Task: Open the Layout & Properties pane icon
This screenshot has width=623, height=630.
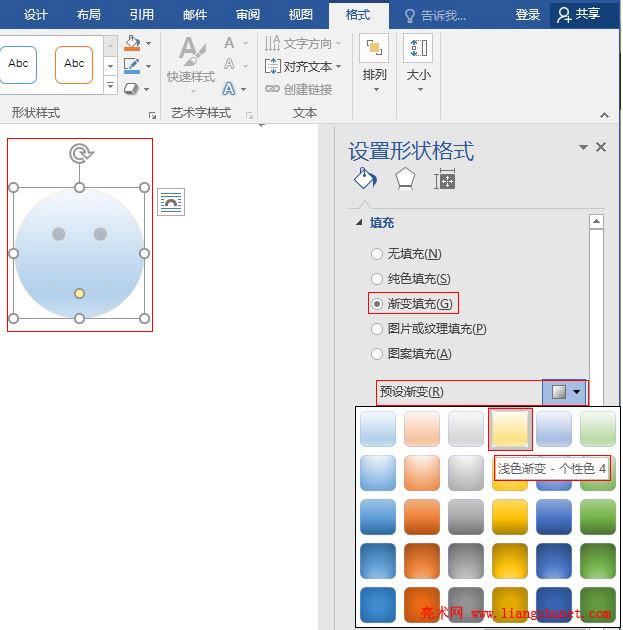Action: click(445, 180)
